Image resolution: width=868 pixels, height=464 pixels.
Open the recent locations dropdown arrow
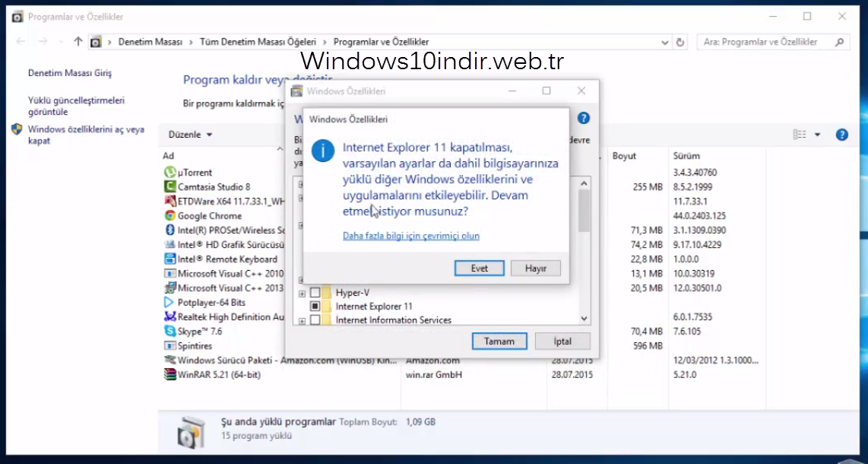pos(61,42)
